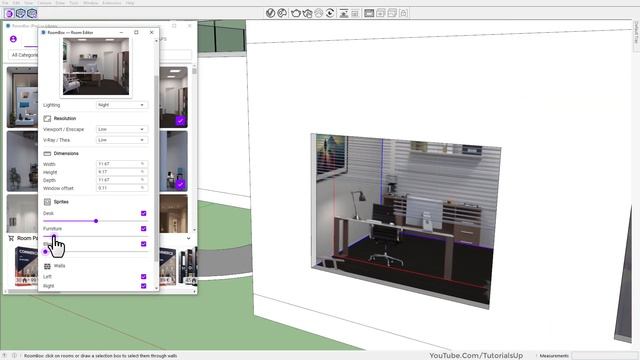The height and width of the screenshot is (360, 640).
Task: Open the Lighting dropdown set to Night
Action: [122, 105]
